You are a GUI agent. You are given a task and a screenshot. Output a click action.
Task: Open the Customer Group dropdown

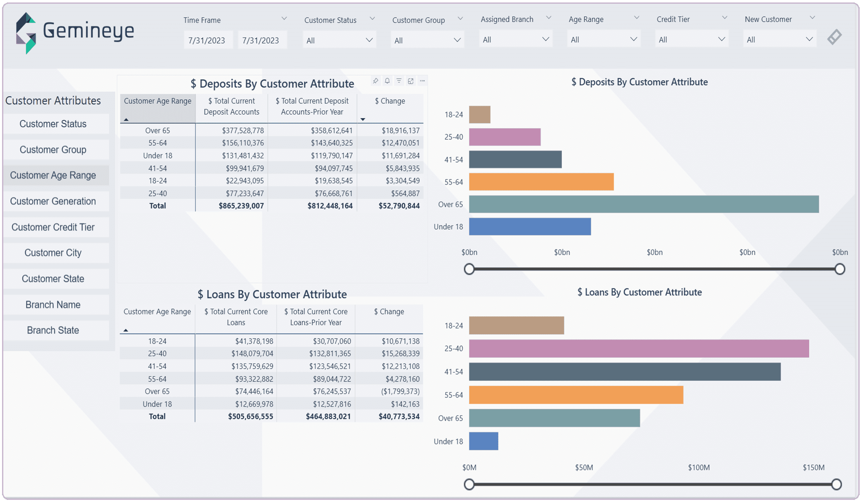(x=427, y=40)
